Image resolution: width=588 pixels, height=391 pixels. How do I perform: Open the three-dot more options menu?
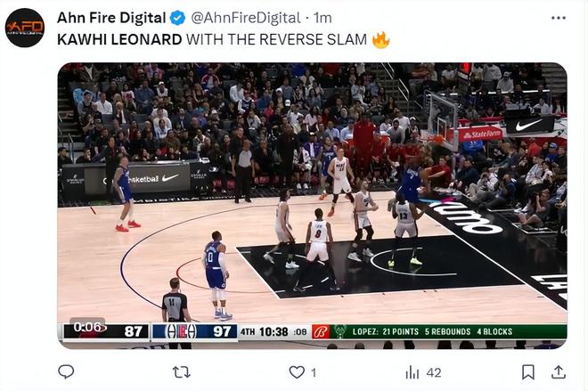(559, 18)
